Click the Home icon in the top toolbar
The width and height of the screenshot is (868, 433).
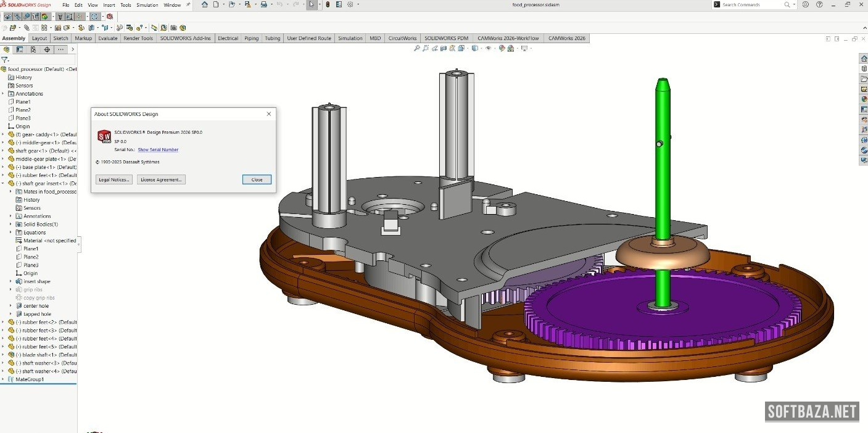[x=204, y=4]
